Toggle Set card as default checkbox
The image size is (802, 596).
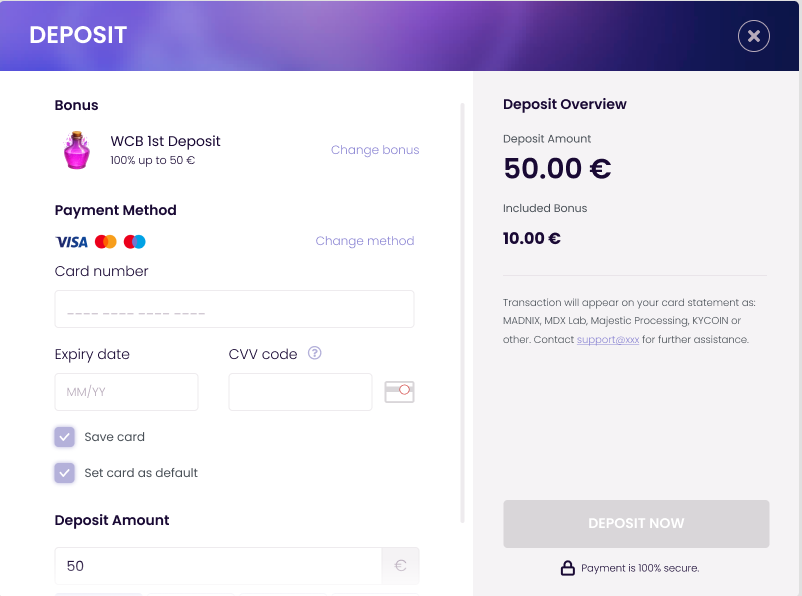65,473
